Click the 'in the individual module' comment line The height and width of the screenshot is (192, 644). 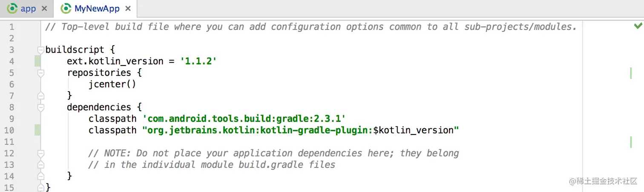(212, 165)
